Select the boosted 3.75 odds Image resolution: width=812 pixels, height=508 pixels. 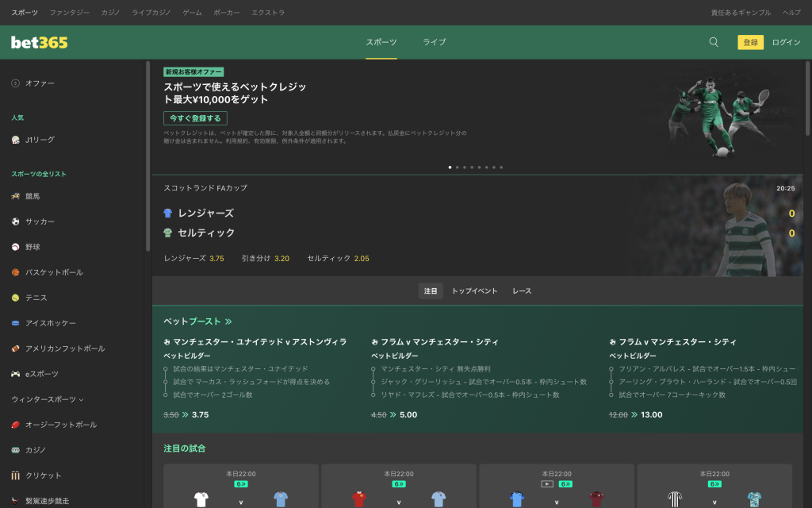click(x=200, y=414)
